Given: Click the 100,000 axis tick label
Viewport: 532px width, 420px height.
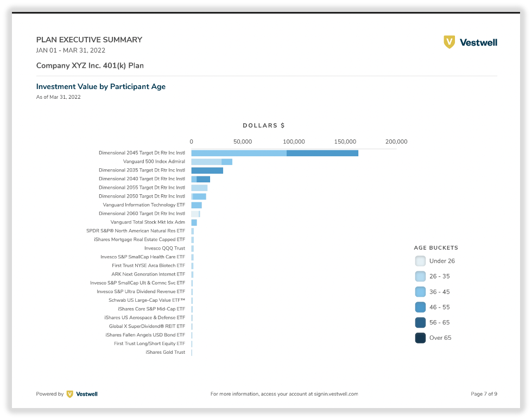Looking at the screenshot, I should click(x=294, y=142).
